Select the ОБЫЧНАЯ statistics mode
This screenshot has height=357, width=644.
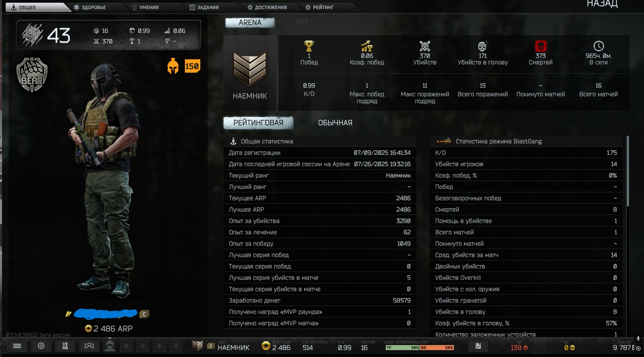point(335,123)
